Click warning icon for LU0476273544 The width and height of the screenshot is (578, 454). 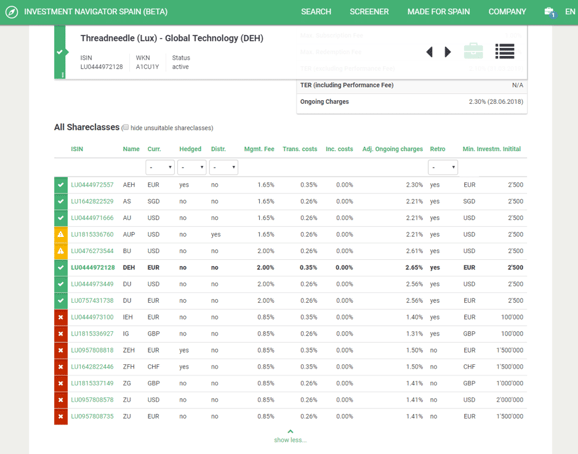pyautogui.click(x=61, y=251)
